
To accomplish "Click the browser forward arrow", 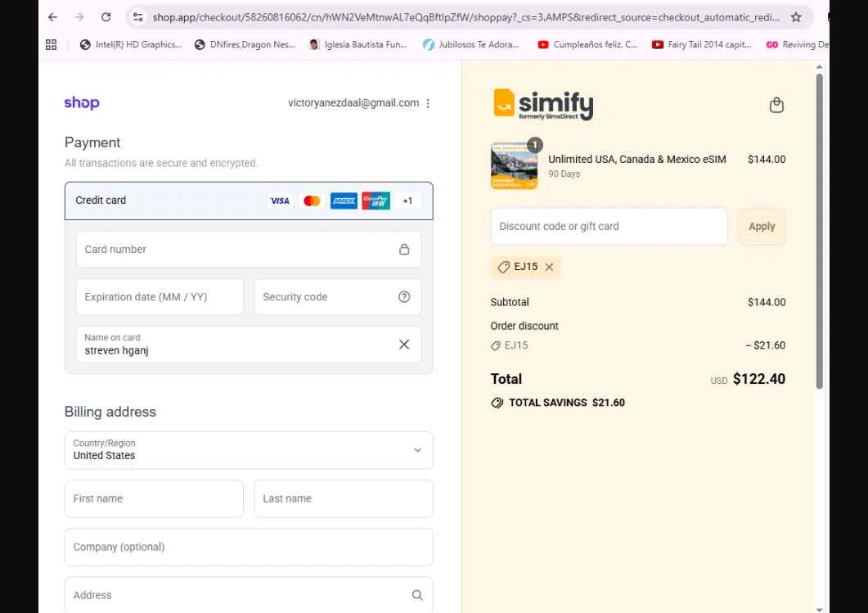I will coord(79,17).
